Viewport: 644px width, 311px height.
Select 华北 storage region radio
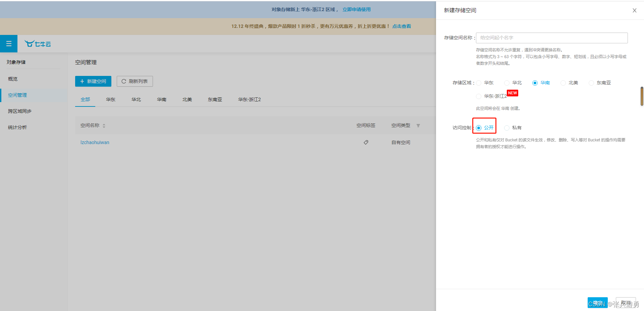tap(507, 83)
